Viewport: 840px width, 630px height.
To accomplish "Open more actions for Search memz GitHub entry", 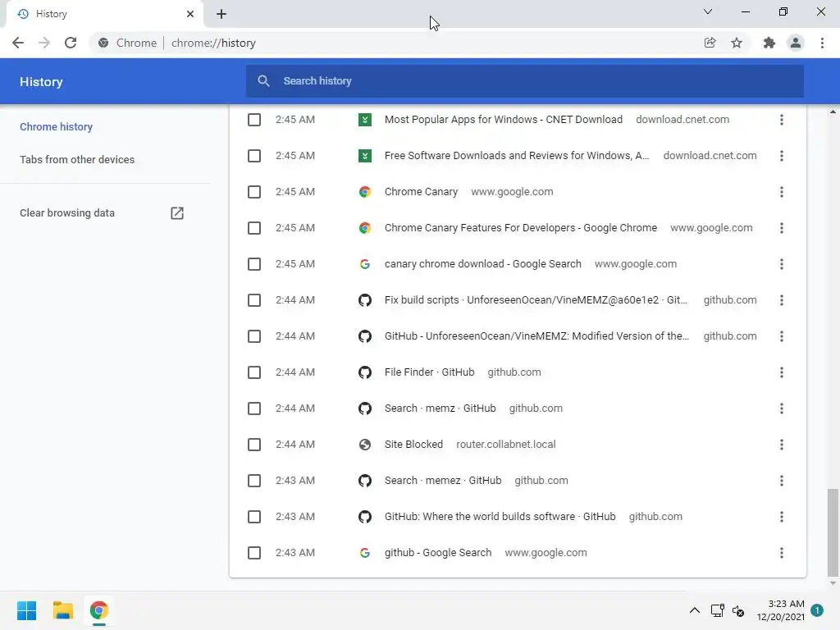I will click(782, 409).
